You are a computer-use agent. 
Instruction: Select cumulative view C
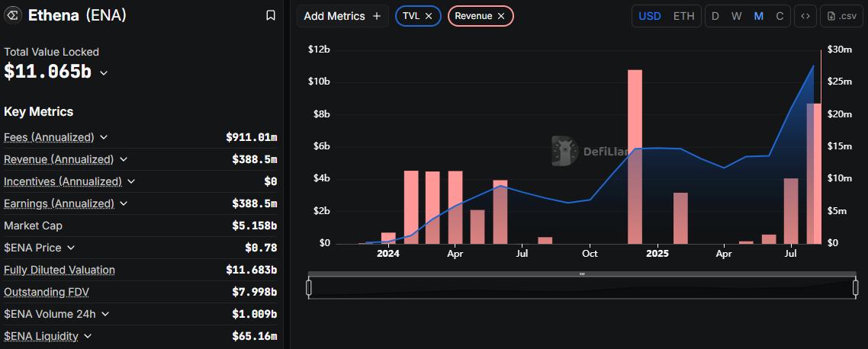[780, 16]
